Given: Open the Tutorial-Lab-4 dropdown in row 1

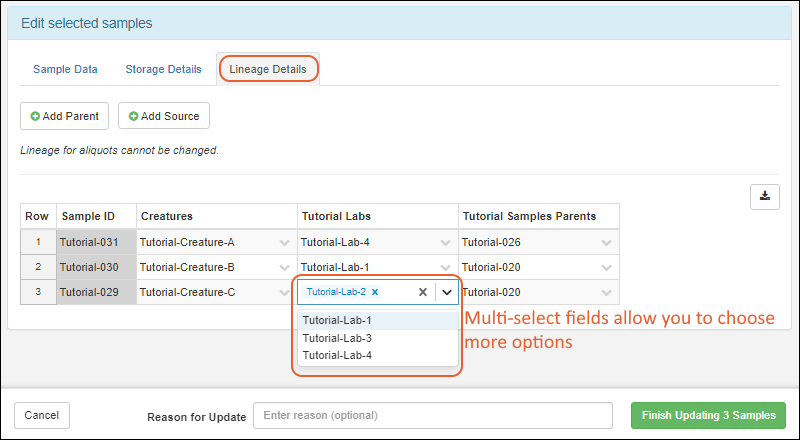Looking at the screenshot, I should pos(446,242).
